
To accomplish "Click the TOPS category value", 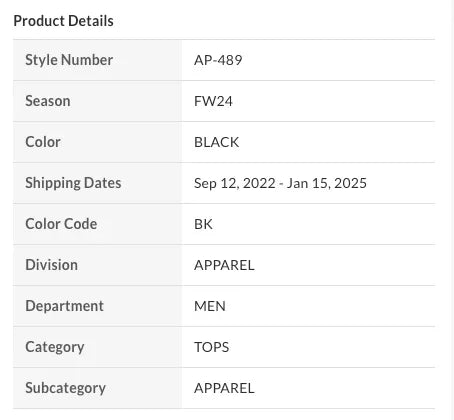I will coord(211,347).
